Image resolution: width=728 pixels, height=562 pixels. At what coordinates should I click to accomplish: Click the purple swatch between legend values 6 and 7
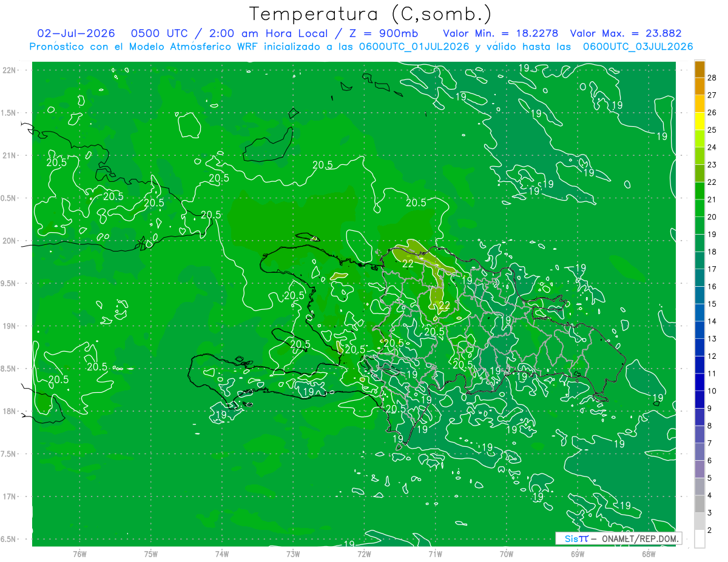point(700,452)
